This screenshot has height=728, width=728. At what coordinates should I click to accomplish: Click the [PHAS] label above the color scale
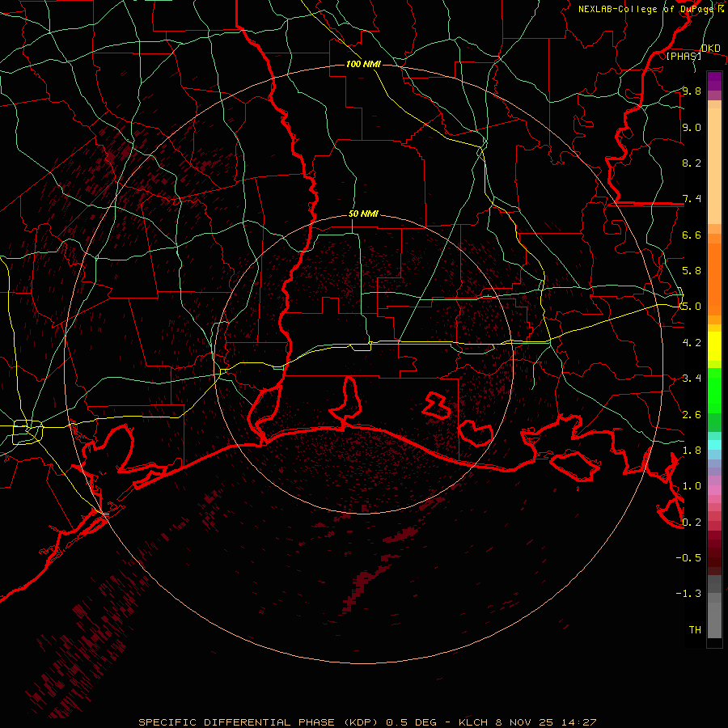(684, 56)
